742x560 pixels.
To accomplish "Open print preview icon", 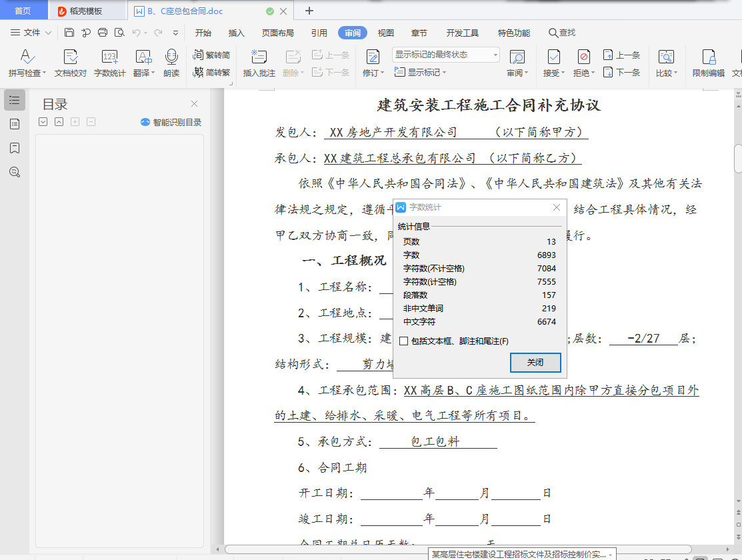I will click(x=120, y=33).
